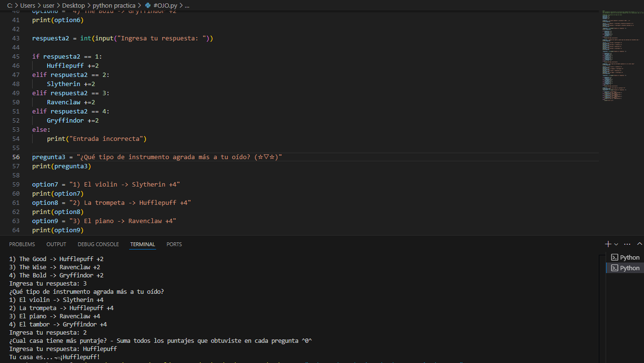Click the Desktop breadcrumb folder
Viewport: 644px width, 363px height.
click(74, 5)
